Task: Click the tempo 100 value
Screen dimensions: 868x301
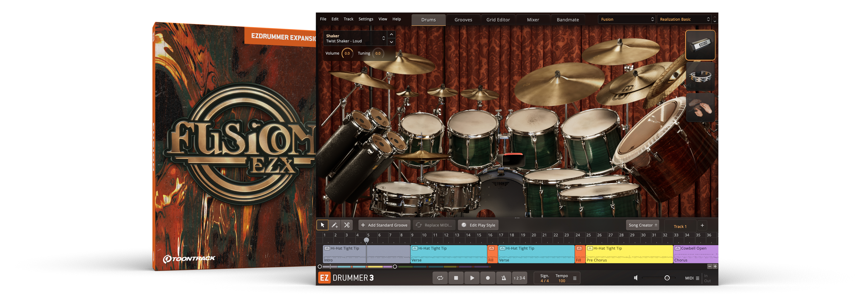Action: coord(562,281)
